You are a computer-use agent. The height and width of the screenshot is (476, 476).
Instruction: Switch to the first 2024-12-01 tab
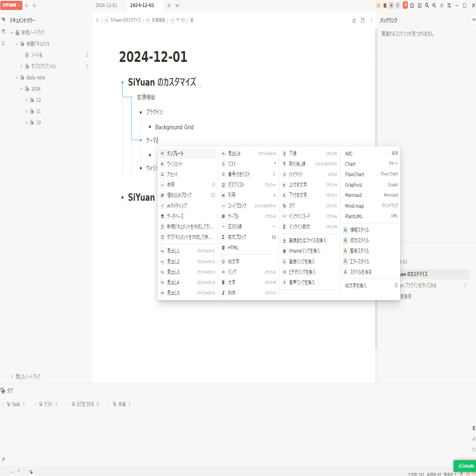[x=106, y=5]
